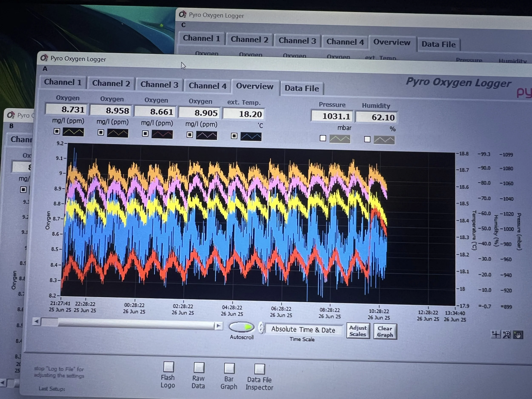This screenshot has width=532, height=399.
Task: Click the graph's horizontal scrollbar thumb
Action: tap(50, 322)
